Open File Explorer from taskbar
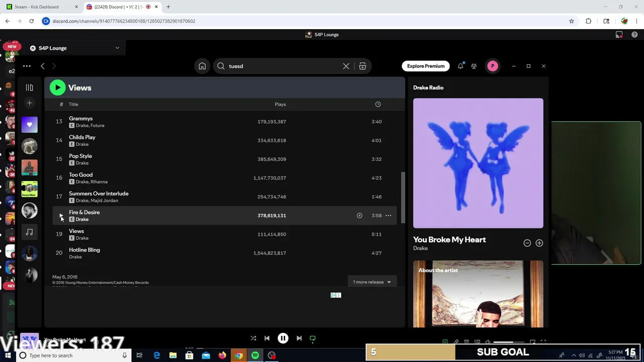The height and width of the screenshot is (362, 644). pyautogui.click(x=173, y=355)
